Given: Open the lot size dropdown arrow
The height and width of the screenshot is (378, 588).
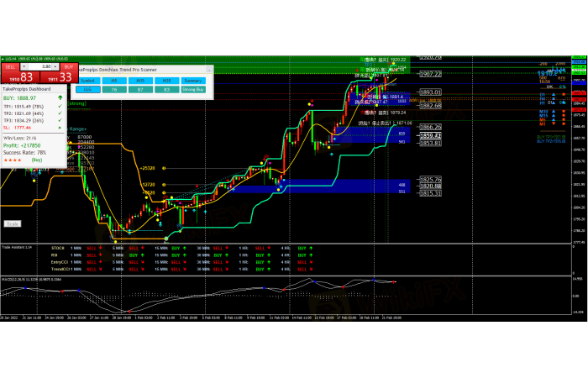Looking at the screenshot, I should (24, 65).
